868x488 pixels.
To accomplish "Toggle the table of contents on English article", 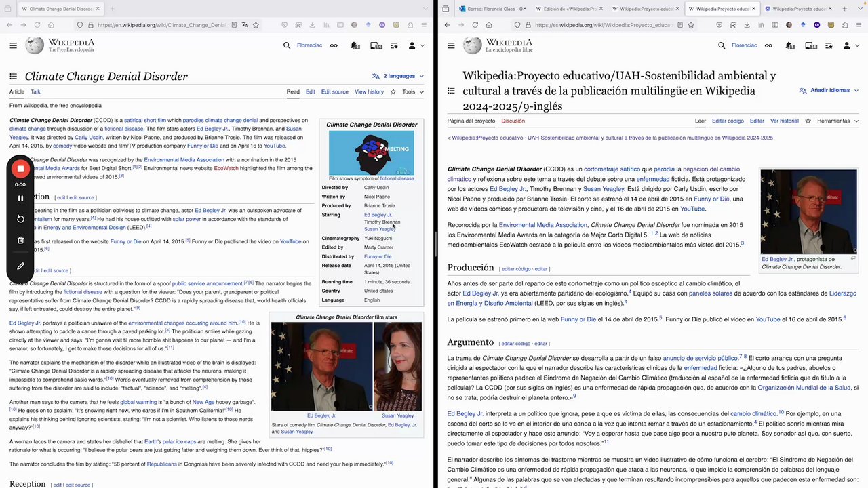I will tap(13, 77).
